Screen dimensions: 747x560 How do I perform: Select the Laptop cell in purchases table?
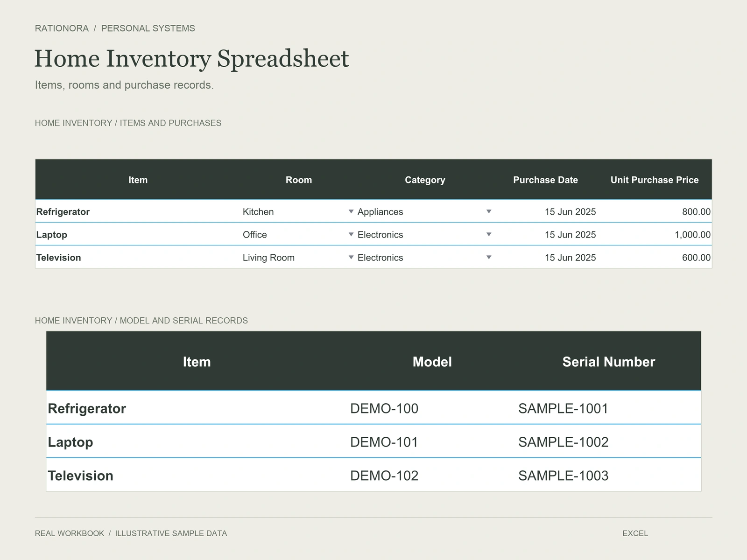click(x=138, y=235)
